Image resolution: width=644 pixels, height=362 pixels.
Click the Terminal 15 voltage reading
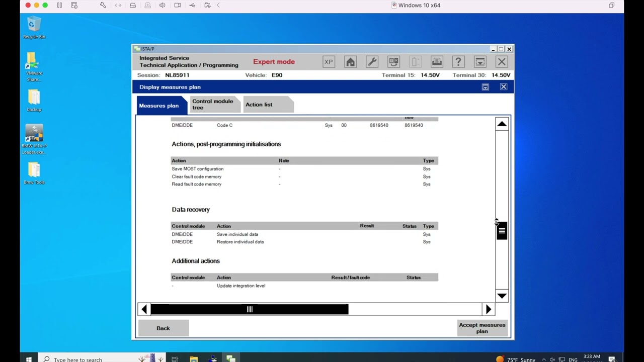point(430,75)
